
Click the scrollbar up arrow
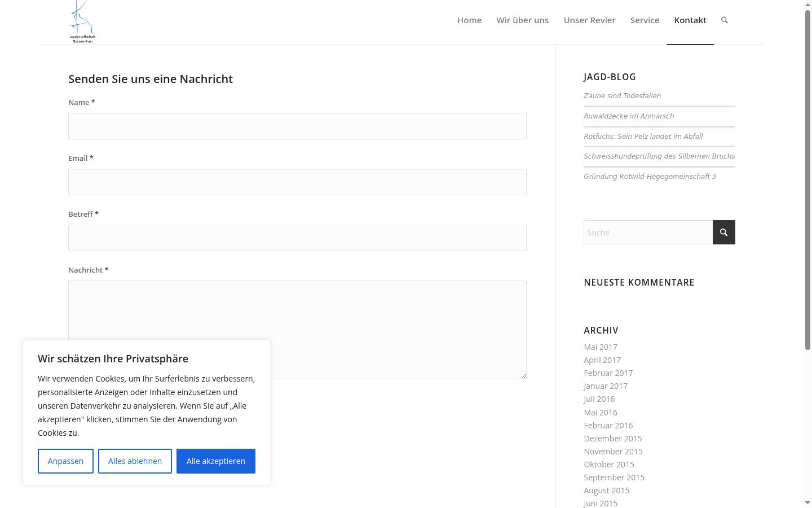[x=807, y=5]
